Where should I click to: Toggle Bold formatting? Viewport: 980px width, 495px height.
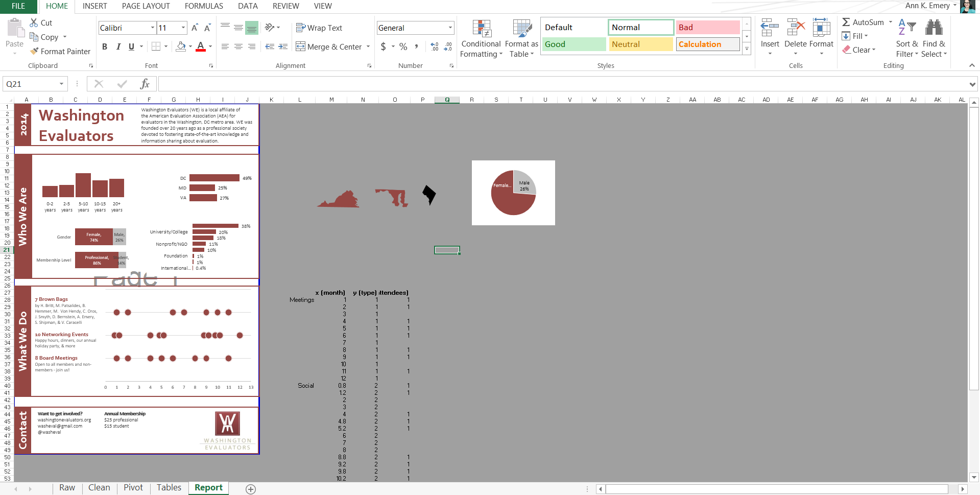tap(105, 46)
